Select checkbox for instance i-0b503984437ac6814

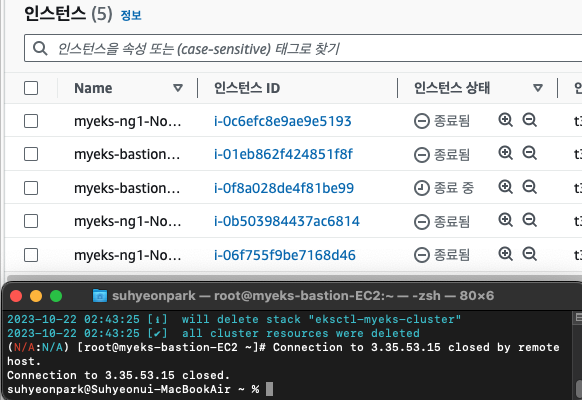pos(31,221)
